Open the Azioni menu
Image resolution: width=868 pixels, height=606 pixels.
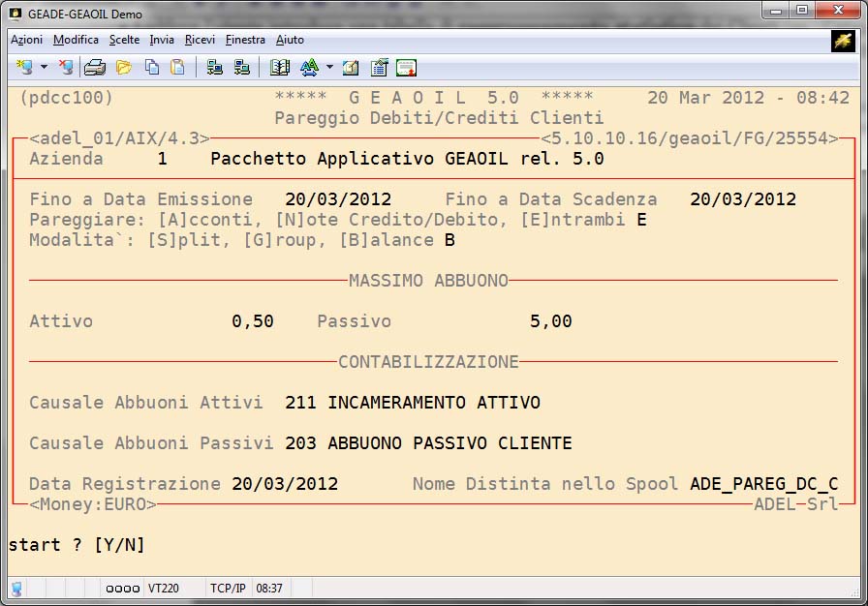pyautogui.click(x=26, y=40)
